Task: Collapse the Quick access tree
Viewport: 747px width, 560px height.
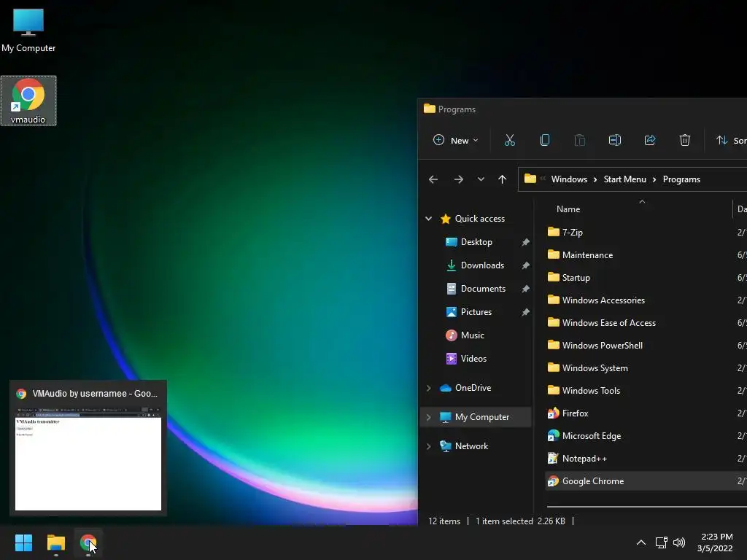Action: [428, 219]
